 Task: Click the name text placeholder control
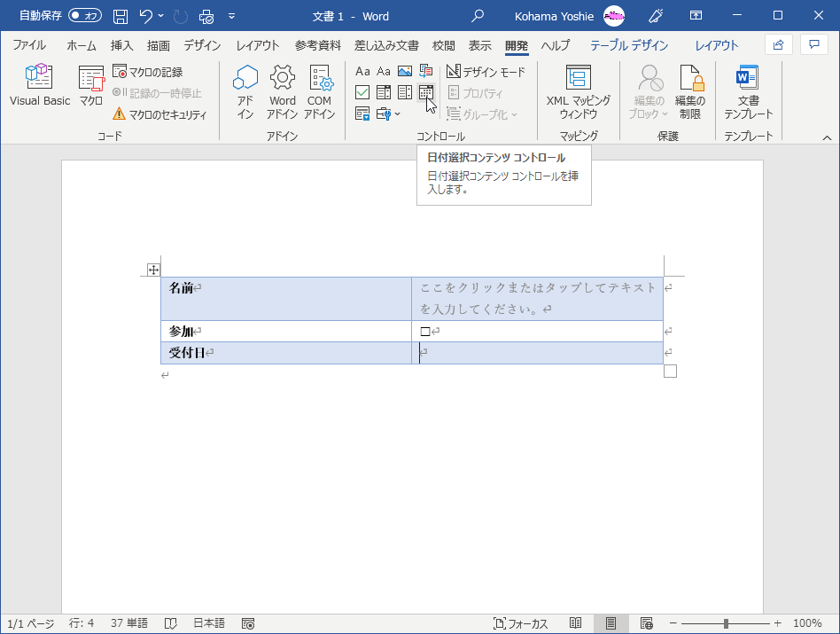pos(537,299)
